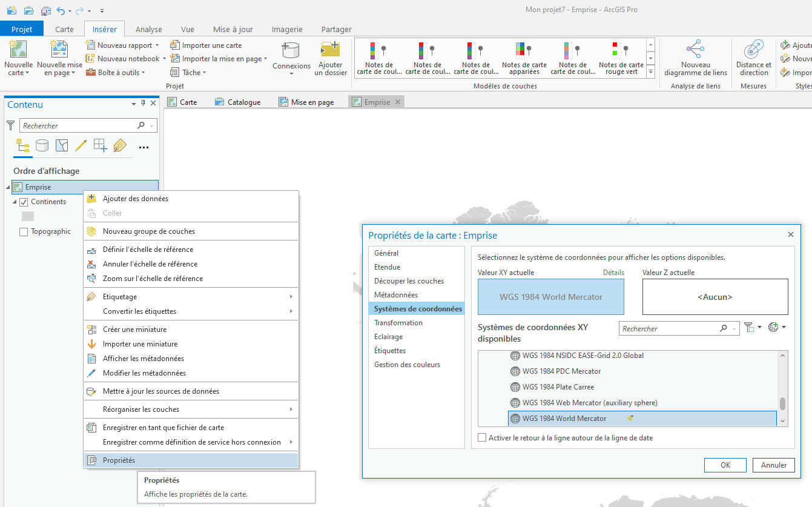Click the filter funnel icon in Contenu

[10, 125]
